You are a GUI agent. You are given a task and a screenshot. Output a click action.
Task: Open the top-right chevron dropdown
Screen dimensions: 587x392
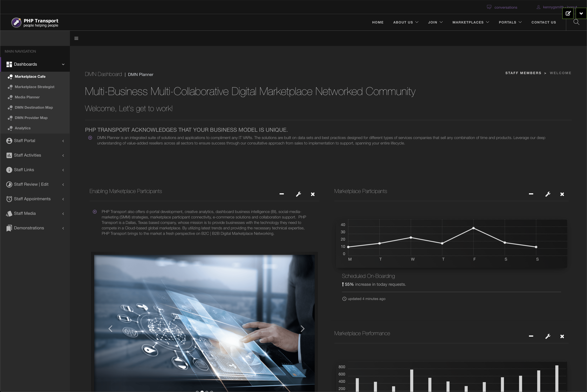click(581, 13)
